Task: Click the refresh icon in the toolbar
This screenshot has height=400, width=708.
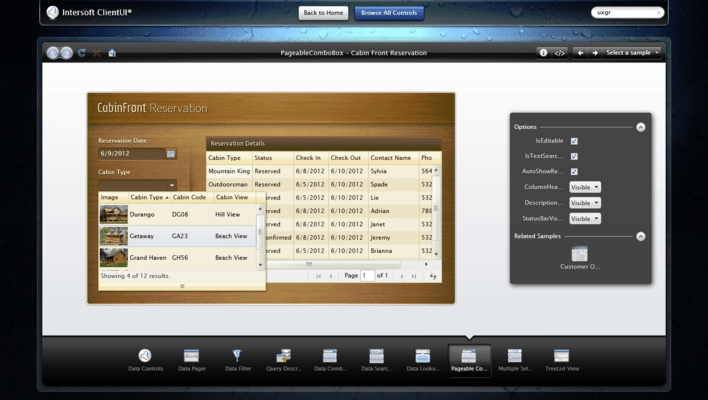Action: [82, 53]
